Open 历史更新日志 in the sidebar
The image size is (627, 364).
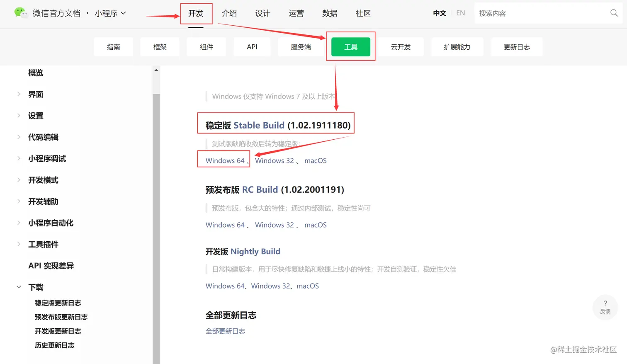pyautogui.click(x=54, y=345)
